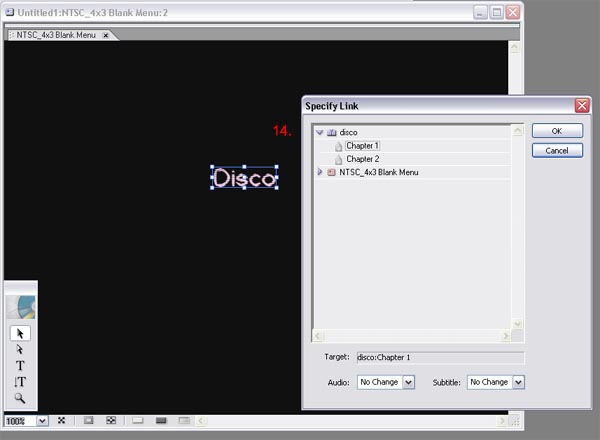
Task: Click link list scroll down arrow
Action: pyautogui.click(x=517, y=324)
